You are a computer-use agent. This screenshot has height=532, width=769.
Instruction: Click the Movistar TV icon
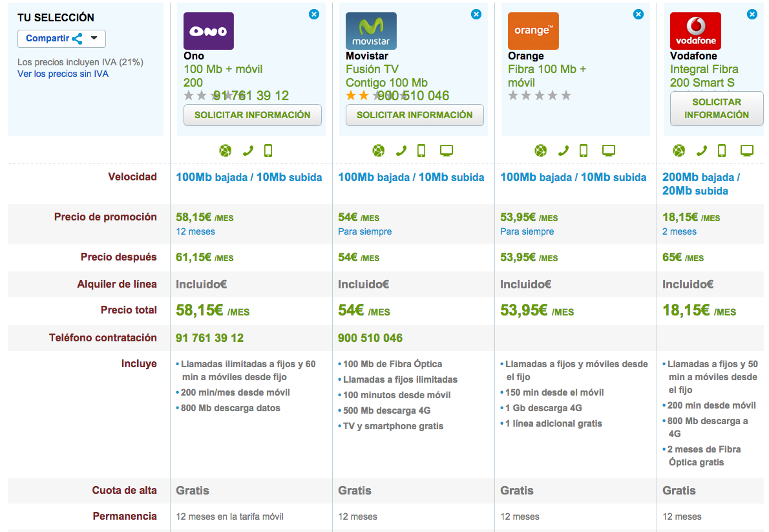447,151
